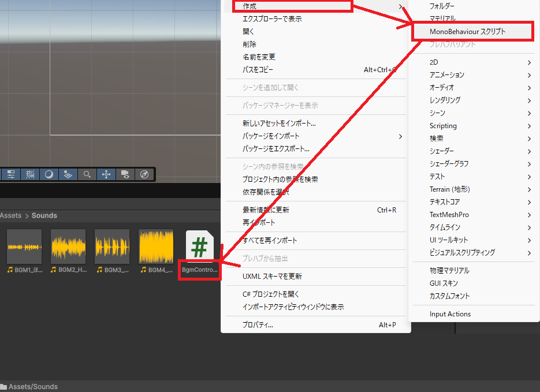Select the BGM1 audio clip thumbnail
Viewport: 540px width, 392px height.
tap(24, 247)
